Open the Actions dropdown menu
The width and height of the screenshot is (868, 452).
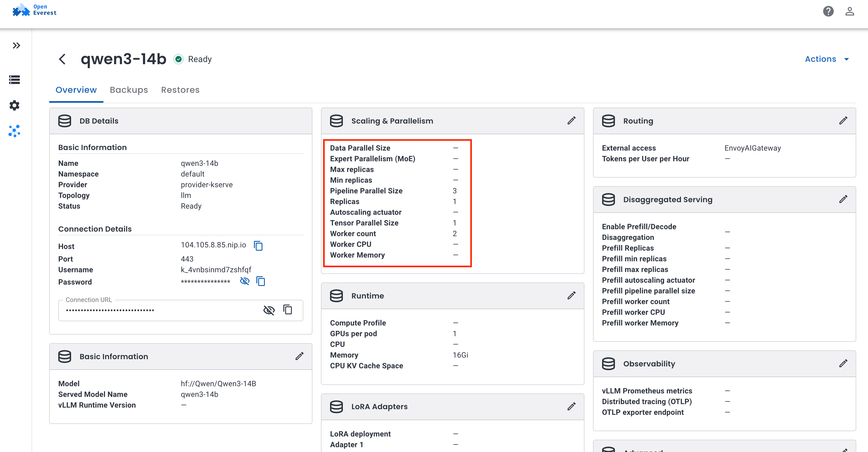click(x=827, y=59)
